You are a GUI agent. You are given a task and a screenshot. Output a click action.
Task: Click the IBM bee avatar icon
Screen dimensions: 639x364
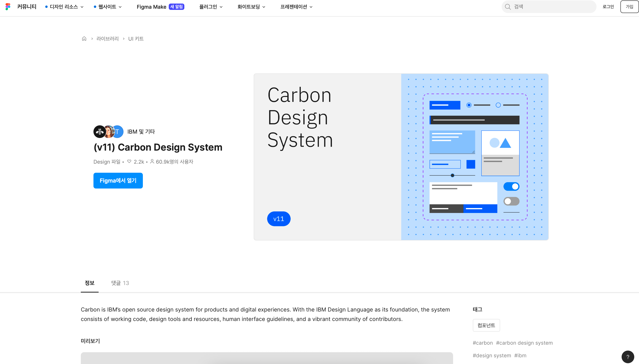click(x=99, y=132)
